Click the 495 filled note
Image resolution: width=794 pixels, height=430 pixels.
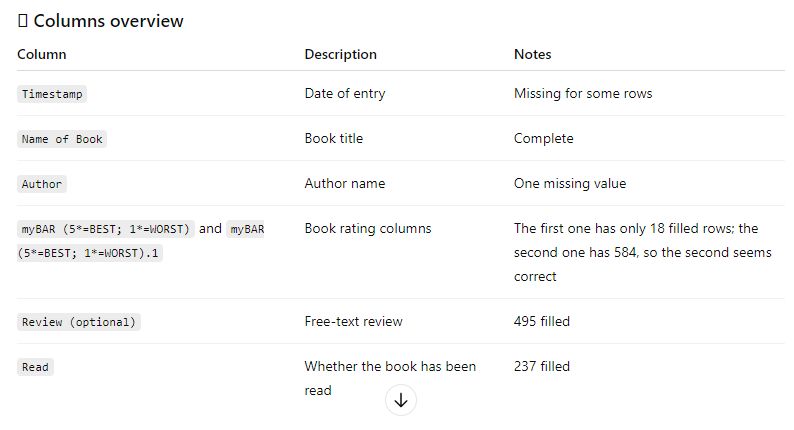point(541,321)
